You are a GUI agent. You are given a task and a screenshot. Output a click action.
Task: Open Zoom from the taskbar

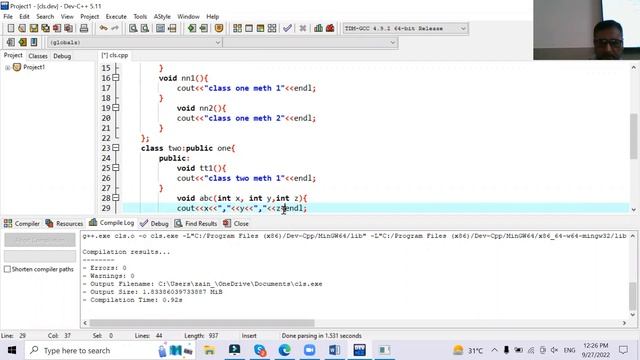tap(309, 350)
